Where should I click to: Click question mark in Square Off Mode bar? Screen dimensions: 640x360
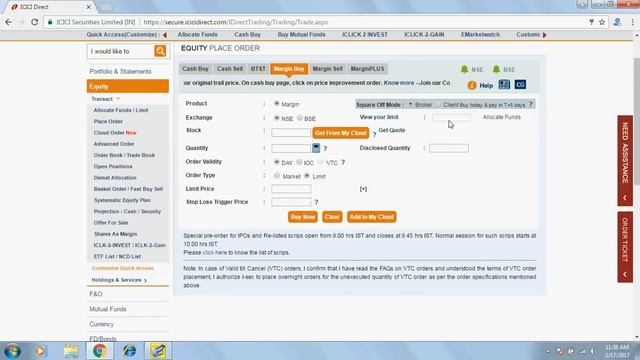click(x=531, y=104)
